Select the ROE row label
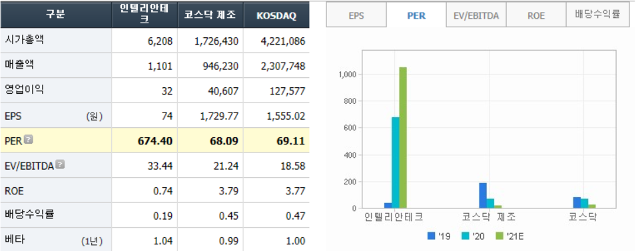Screen dimensions: 644x251 [14, 191]
